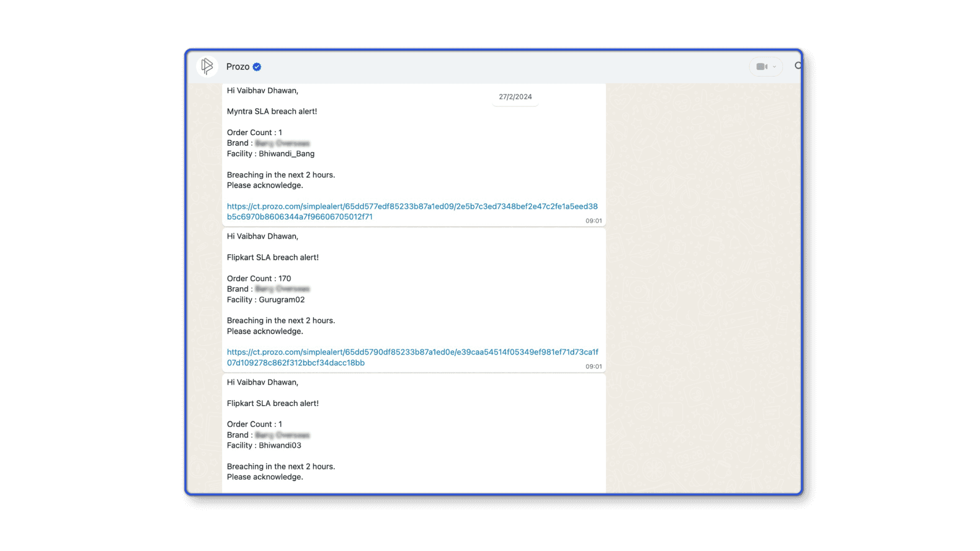The image size is (980, 551).
Task: Select the 'Myntra SLA breach alert!' text
Action: [x=272, y=111]
